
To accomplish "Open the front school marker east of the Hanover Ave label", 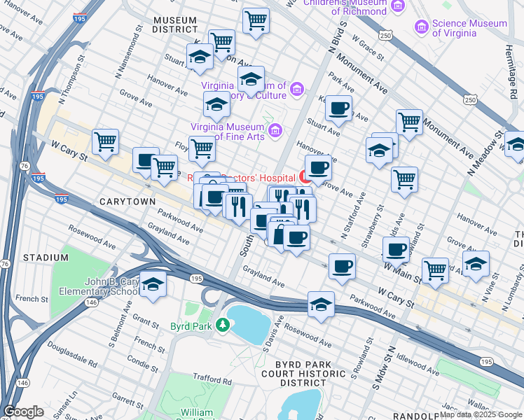I will 379,151.
